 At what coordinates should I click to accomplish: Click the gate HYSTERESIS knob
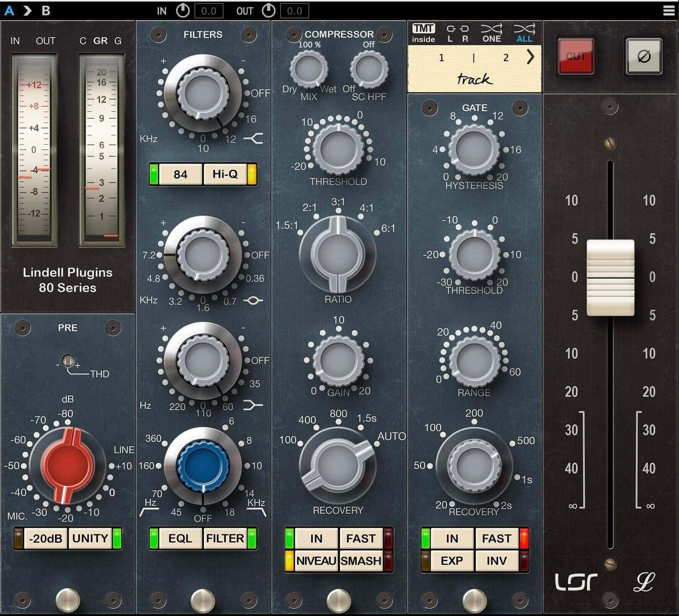[x=474, y=150]
